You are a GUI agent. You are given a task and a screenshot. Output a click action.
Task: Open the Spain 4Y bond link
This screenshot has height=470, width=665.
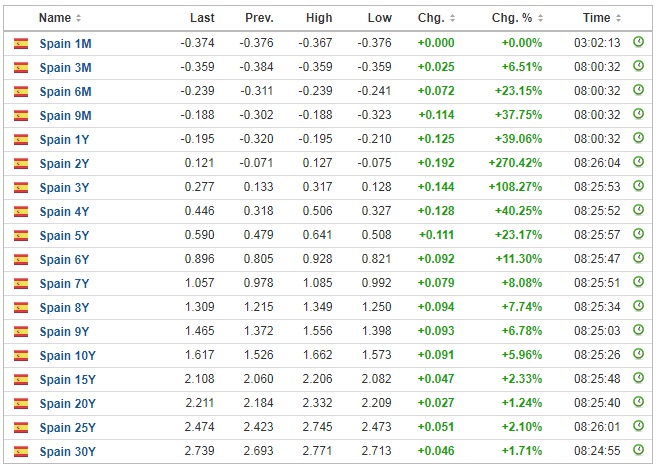tap(64, 211)
